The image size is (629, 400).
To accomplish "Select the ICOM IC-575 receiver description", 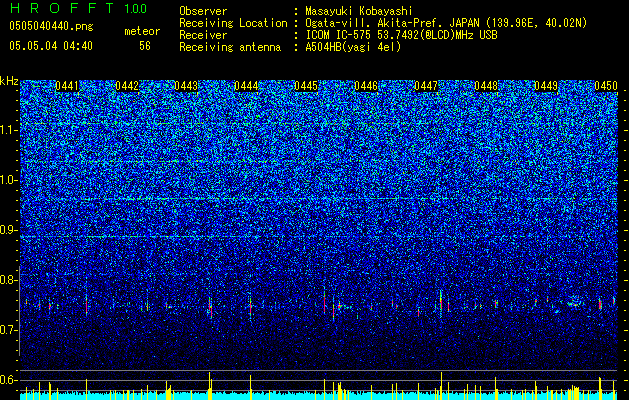I will pos(401,35).
